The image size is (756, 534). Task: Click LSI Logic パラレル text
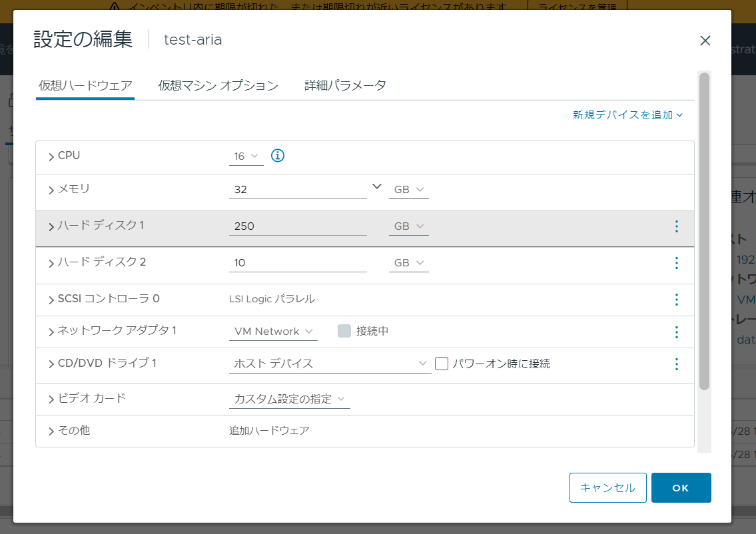coord(272,299)
